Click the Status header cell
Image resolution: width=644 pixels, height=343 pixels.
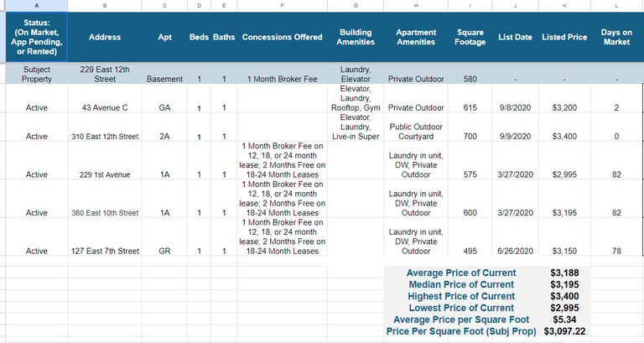coord(37,37)
